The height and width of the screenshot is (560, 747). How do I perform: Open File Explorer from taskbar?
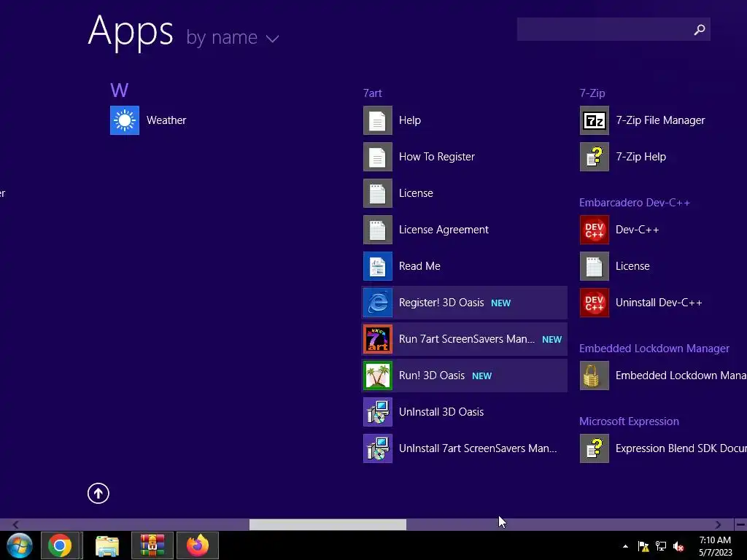pyautogui.click(x=107, y=545)
